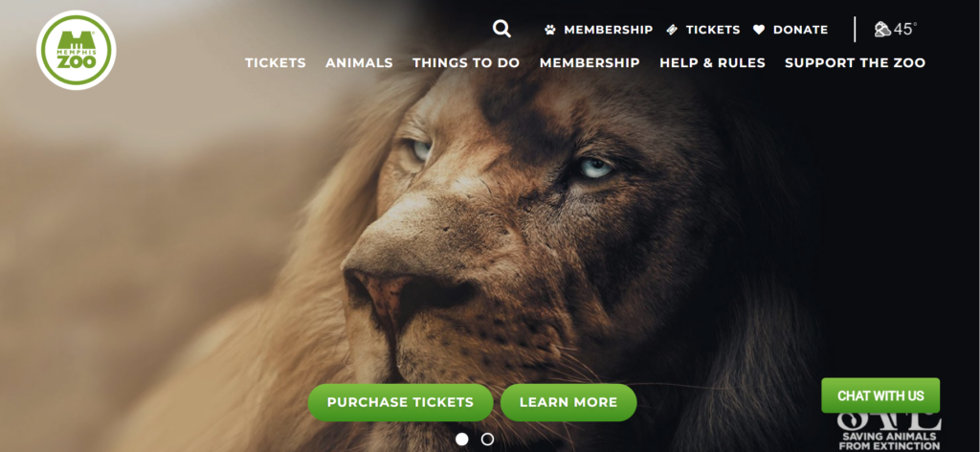Image resolution: width=980 pixels, height=452 pixels.
Task: Open the 45° temperature reading
Action: tap(905, 30)
